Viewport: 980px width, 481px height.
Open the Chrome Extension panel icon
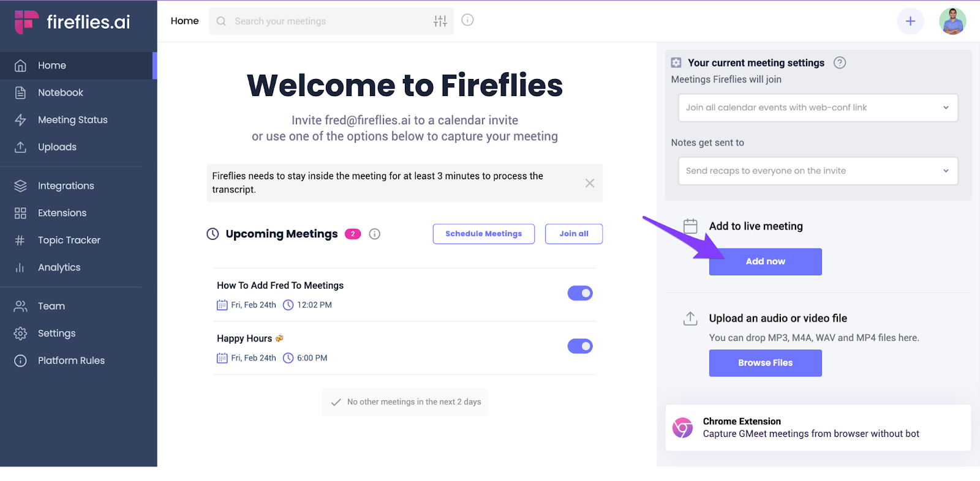pos(681,427)
